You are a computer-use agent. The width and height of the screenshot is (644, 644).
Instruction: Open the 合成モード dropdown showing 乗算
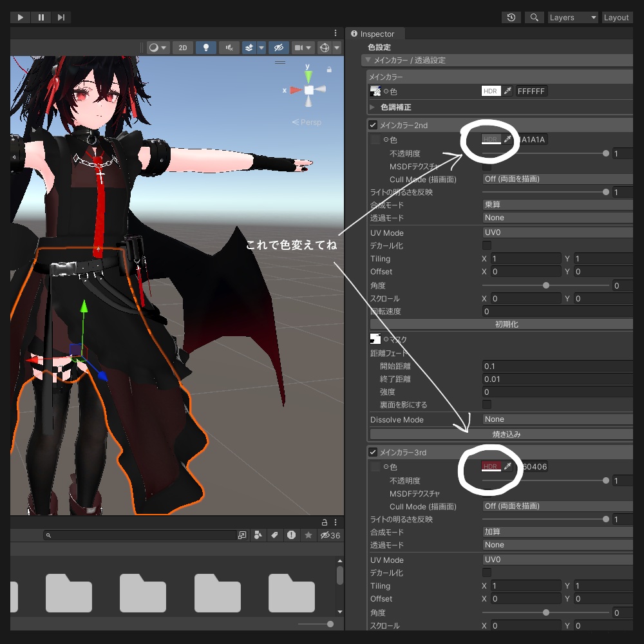click(557, 205)
